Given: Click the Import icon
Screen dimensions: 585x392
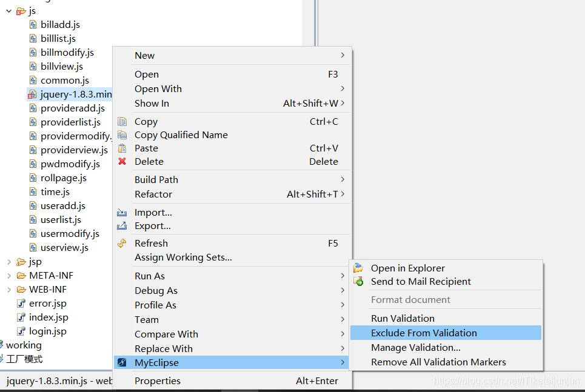Looking at the screenshot, I should (x=122, y=213).
